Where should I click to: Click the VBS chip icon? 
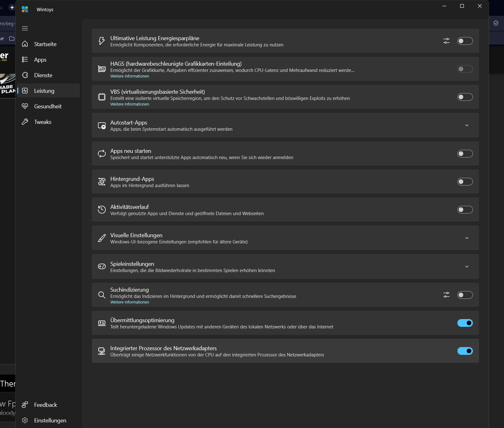coord(102,97)
